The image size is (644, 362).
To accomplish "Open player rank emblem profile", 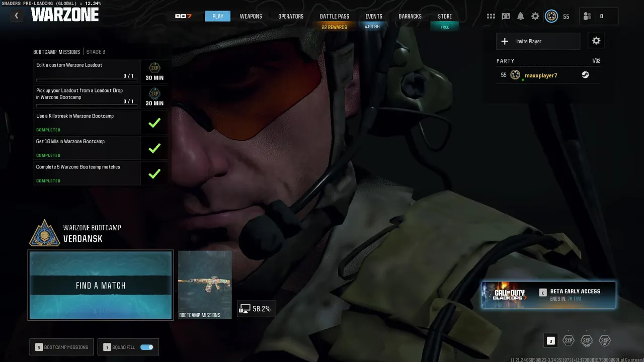I will [x=551, y=16].
